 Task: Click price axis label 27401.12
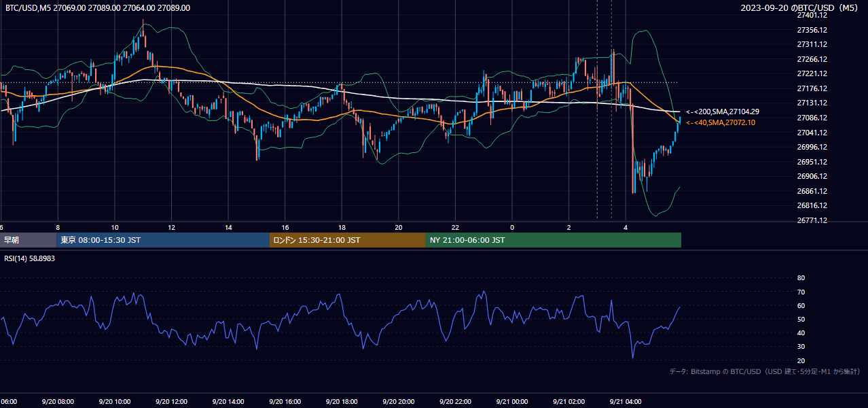[812, 15]
